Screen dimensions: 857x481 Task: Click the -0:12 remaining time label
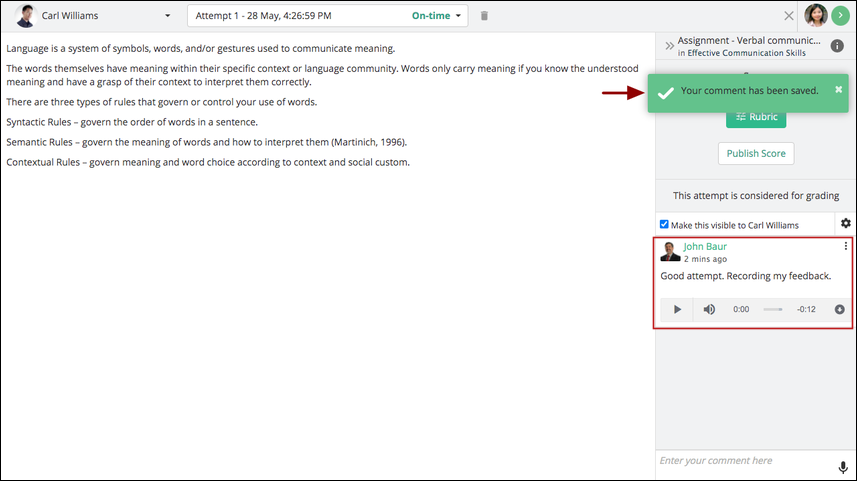click(806, 309)
